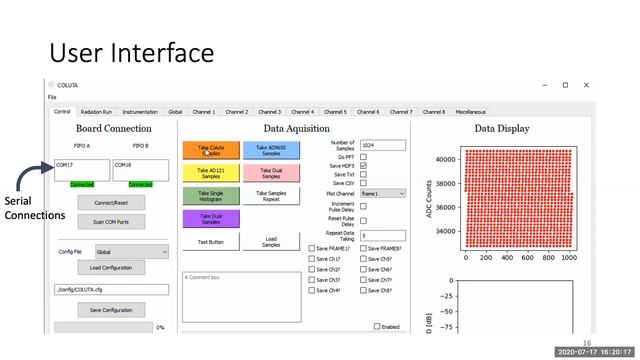
Task: Open the Plot Channel dropdown
Action: point(383,193)
